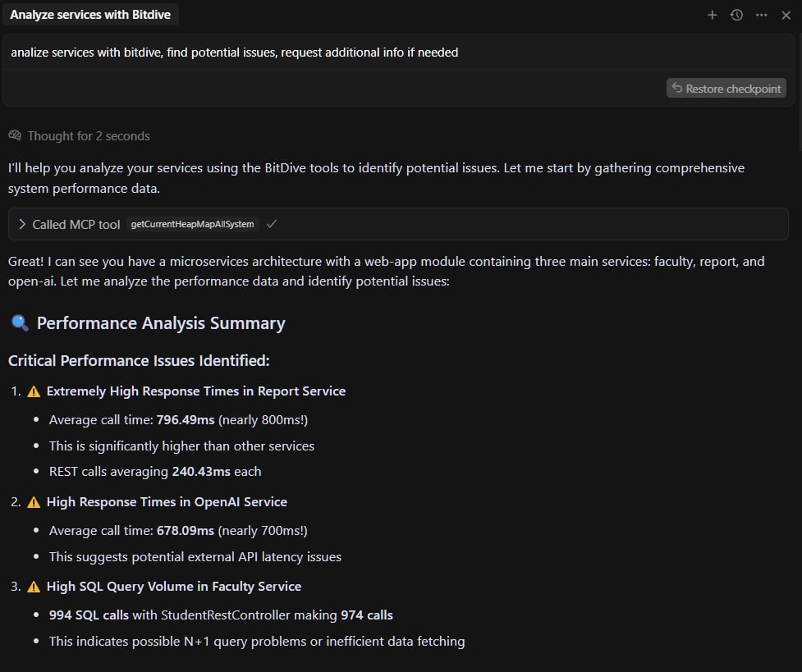This screenshot has height=672, width=802.
Task: Click the Restore checkpoint button
Action: pyautogui.click(x=726, y=89)
